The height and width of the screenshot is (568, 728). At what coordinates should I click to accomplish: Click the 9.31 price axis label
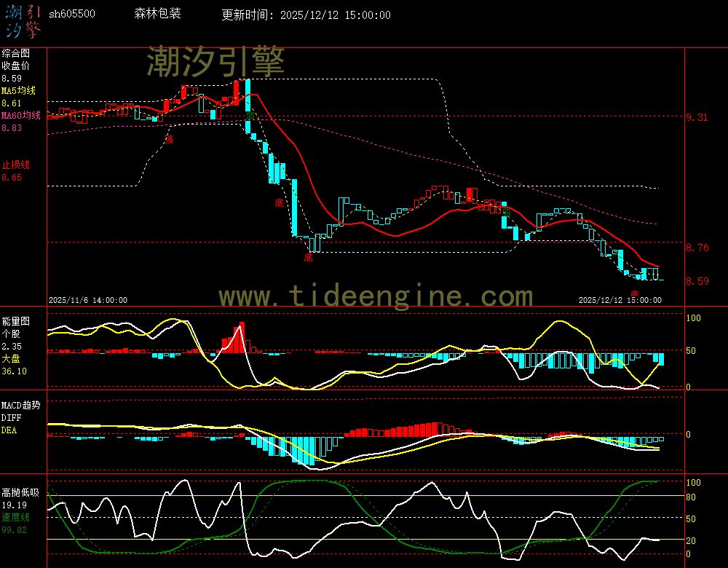click(x=697, y=117)
